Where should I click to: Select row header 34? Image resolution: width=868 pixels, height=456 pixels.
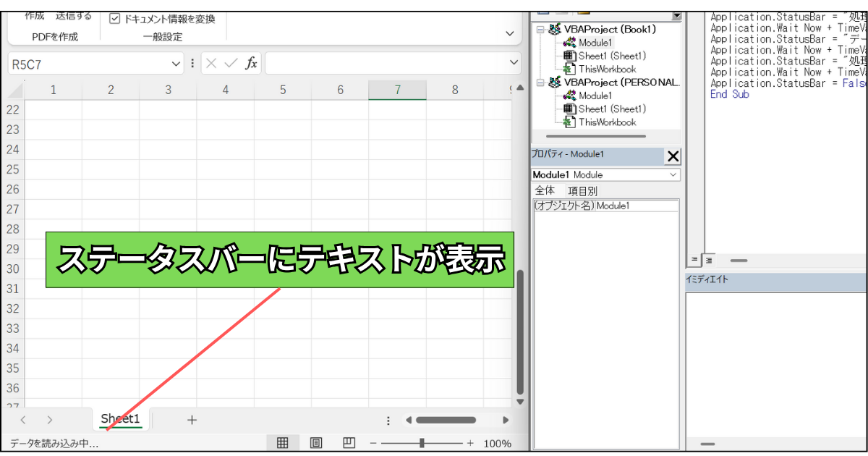pos(13,348)
